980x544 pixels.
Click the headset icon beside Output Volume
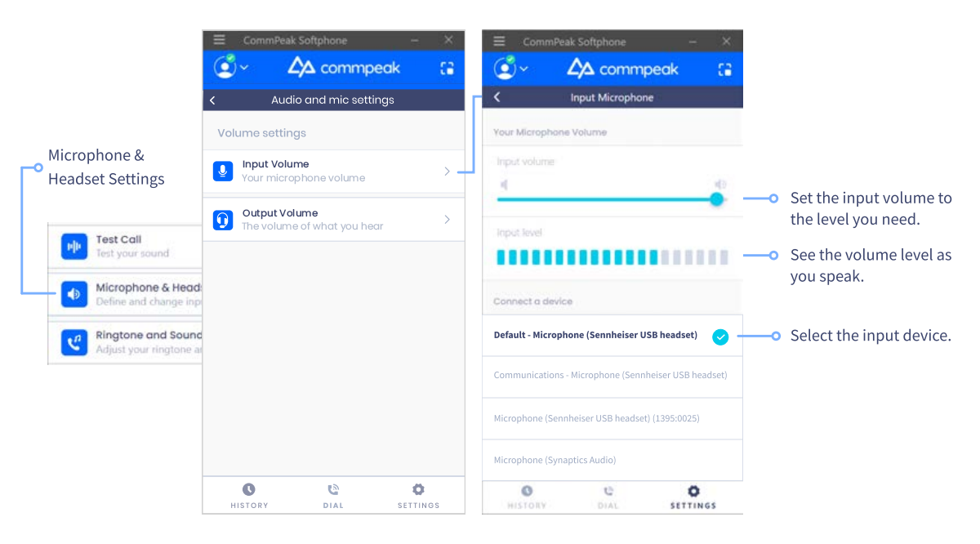(x=223, y=220)
